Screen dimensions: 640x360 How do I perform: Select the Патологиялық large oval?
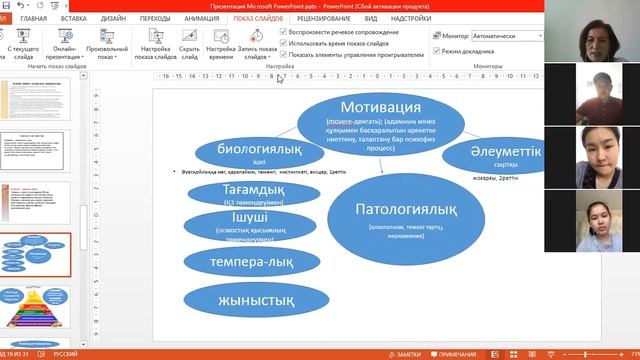point(406,219)
